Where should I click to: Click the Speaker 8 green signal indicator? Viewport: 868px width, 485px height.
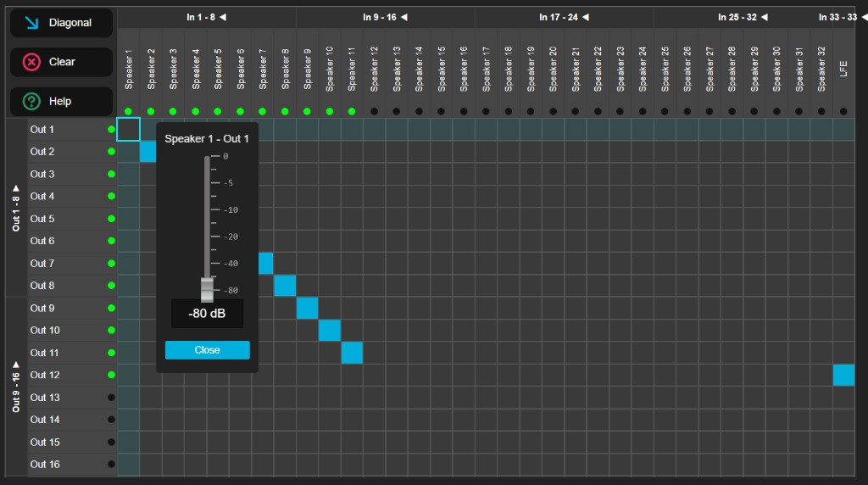pyautogui.click(x=285, y=111)
